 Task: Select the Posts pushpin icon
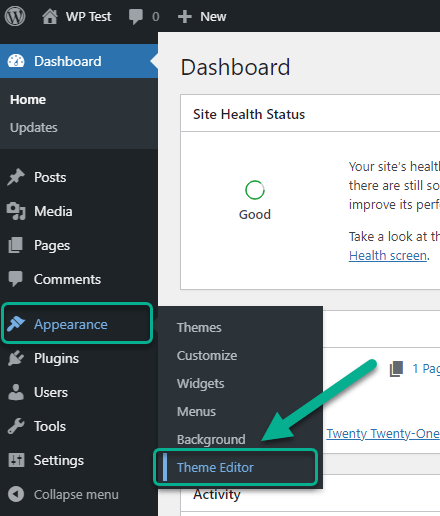click(16, 177)
